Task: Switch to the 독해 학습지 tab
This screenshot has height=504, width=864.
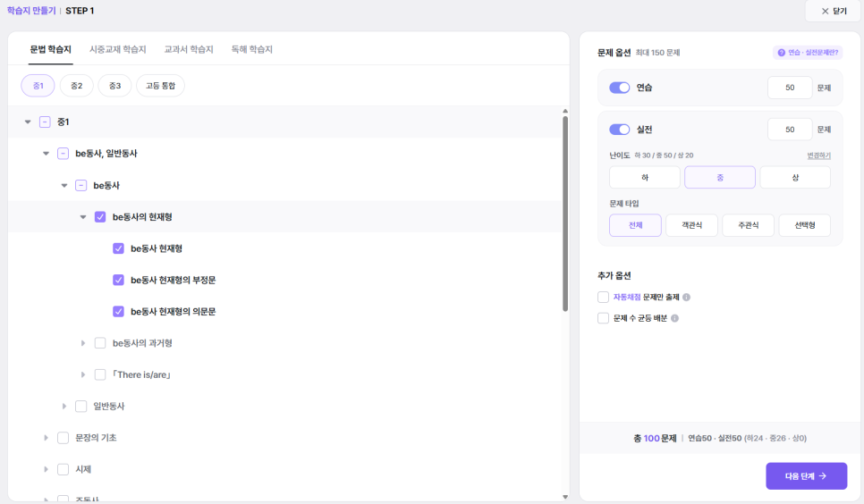Action: point(252,49)
